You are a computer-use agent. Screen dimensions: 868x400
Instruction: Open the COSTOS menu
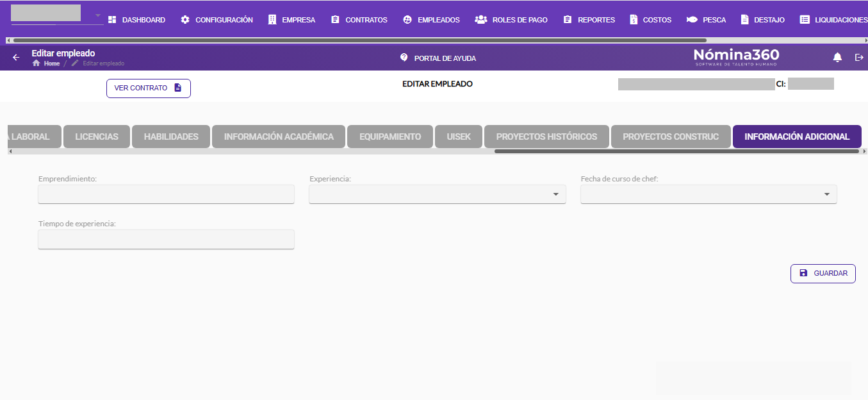tap(651, 20)
